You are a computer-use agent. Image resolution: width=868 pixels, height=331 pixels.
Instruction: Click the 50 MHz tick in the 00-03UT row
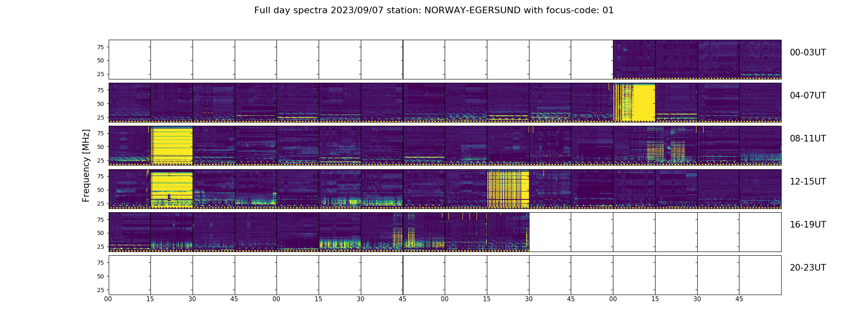point(100,60)
